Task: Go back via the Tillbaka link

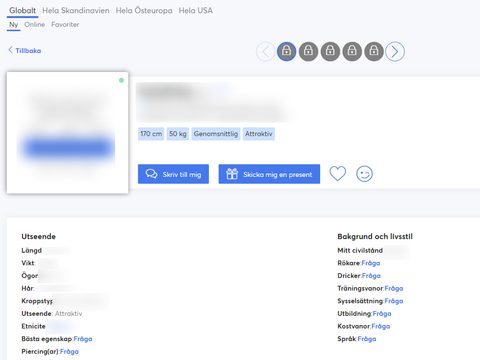Action: pos(25,51)
